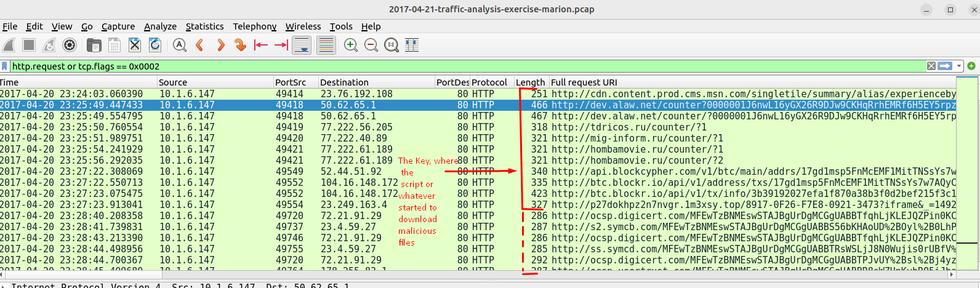980x288 pixels.
Task: Click the Restart current capture icon
Action: [x=49, y=45]
